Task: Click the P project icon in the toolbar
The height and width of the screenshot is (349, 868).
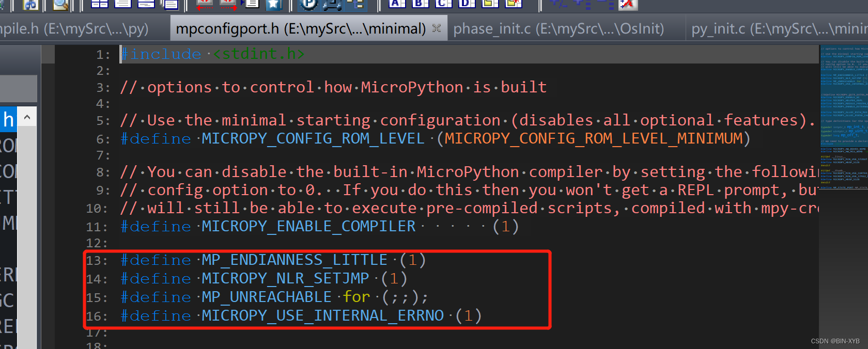Action: tap(309, 5)
